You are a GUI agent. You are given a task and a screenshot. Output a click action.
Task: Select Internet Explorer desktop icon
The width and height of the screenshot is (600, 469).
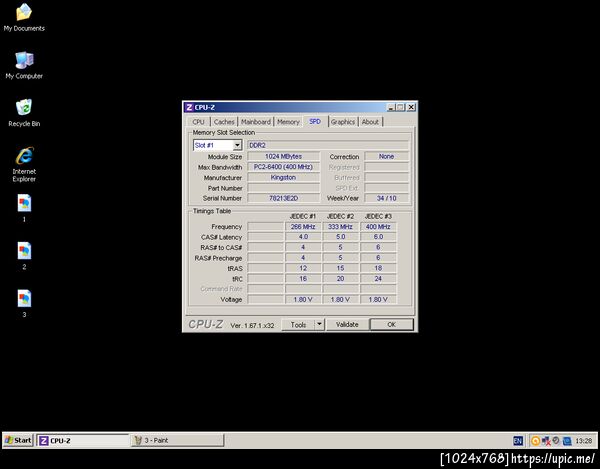click(24, 164)
